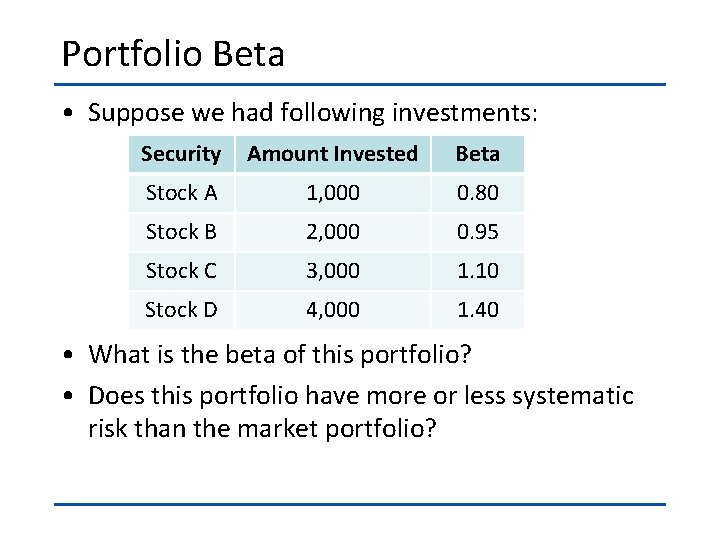Select the "Suppose we had following investments" bullet
Viewport: 720px width, 540px height.
(x=312, y=113)
